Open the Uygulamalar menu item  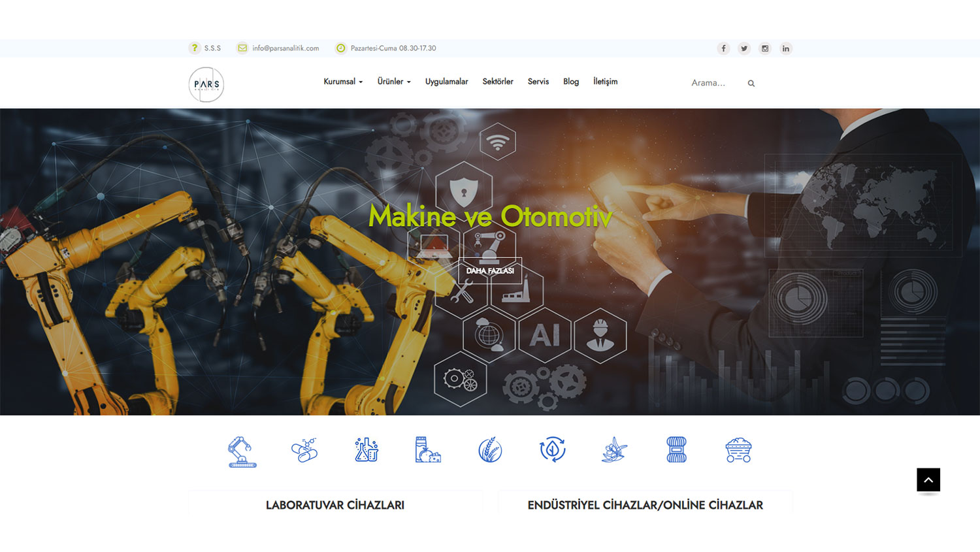(x=446, y=82)
